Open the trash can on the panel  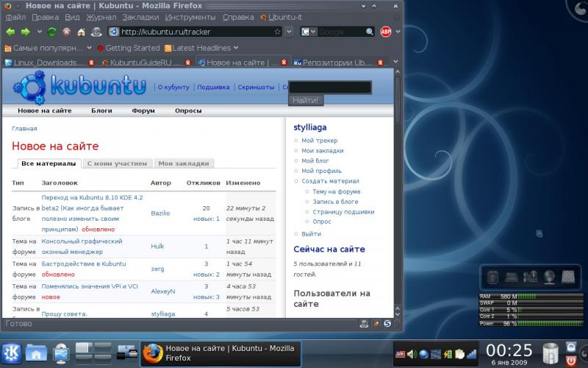[x=550, y=354]
